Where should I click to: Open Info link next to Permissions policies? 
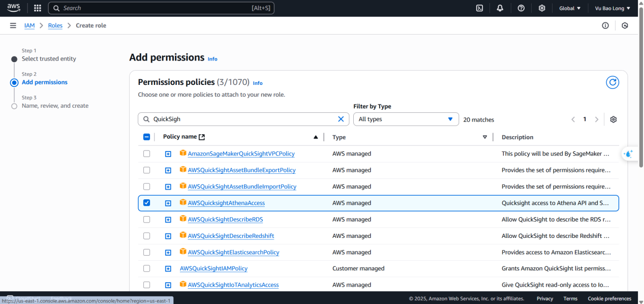[258, 83]
